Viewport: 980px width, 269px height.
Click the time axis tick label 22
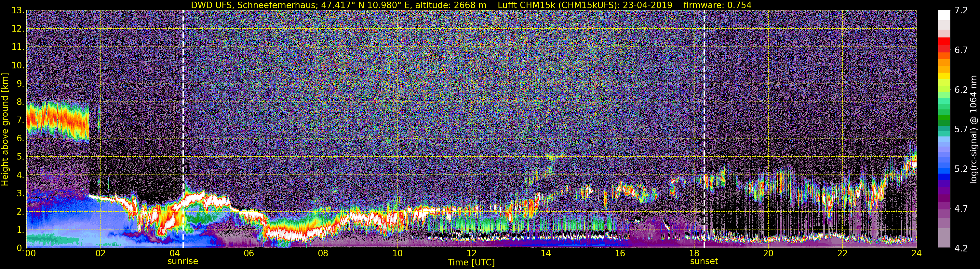click(x=842, y=254)
